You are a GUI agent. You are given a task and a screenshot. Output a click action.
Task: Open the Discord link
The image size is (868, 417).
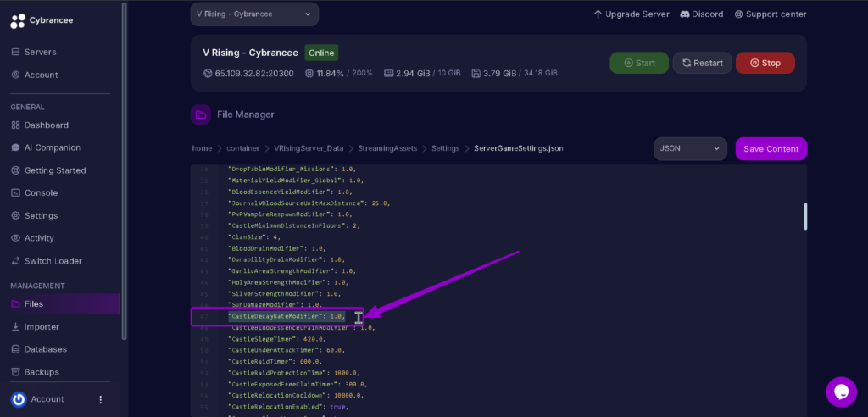701,14
